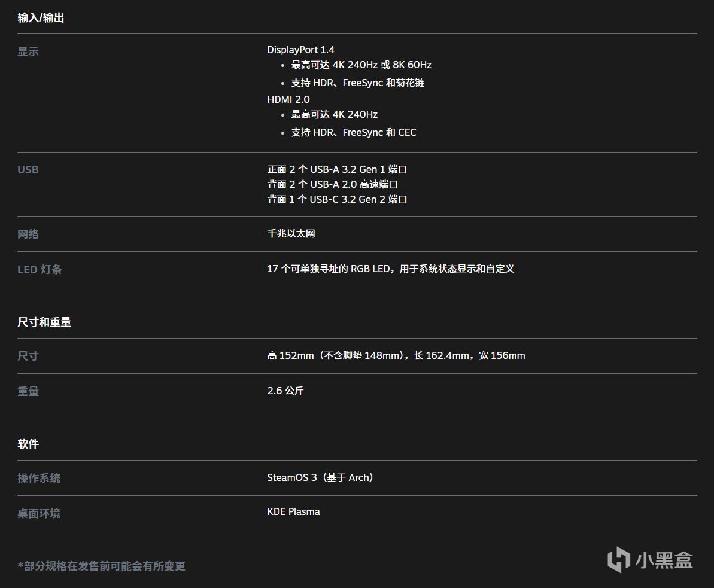Select HDMI bullet 最高可达 4K 240Hz

tap(334, 114)
